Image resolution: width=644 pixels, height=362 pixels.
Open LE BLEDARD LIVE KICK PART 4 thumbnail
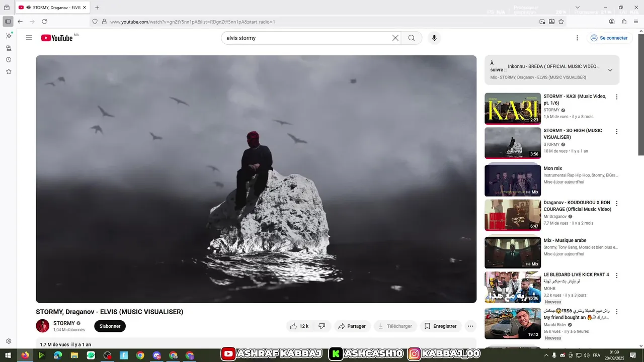coord(513,288)
